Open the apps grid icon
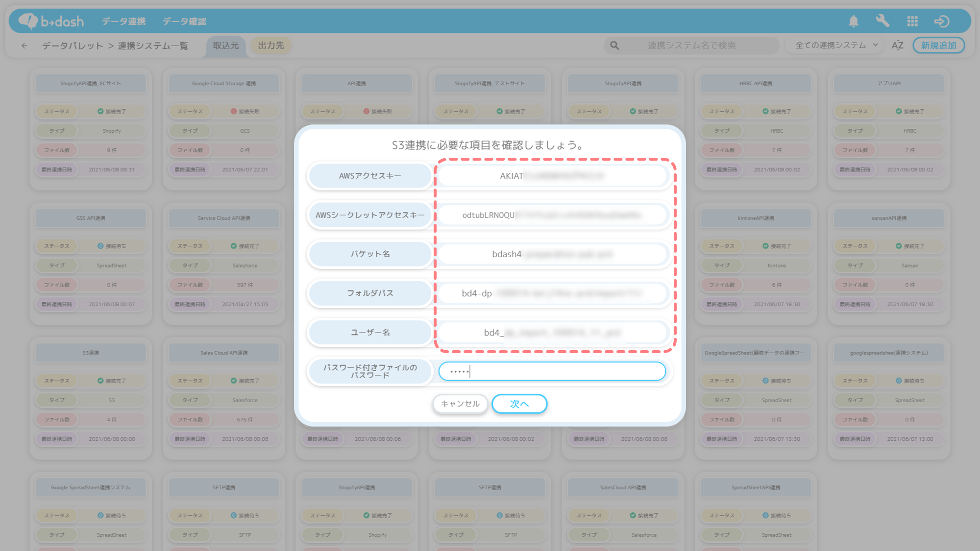Image resolution: width=980 pixels, height=551 pixels. (912, 21)
